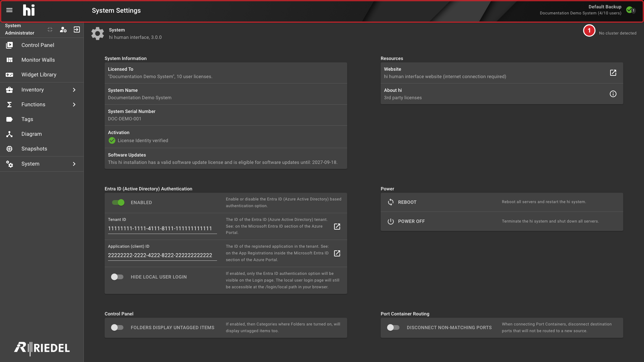This screenshot has width=644, height=362.
Task: Disable Entra ID authentication toggle
Action: click(x=118, y=202)
